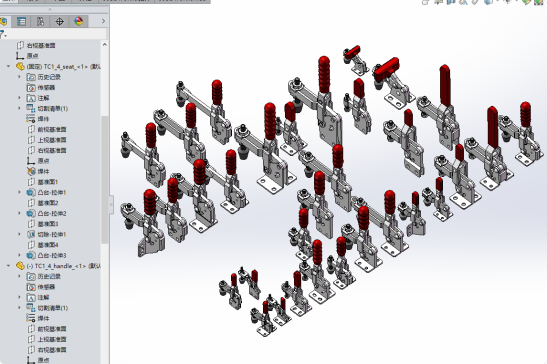Select 上视基准面 under TC1_4_handle
The height and width of the screenshot is (364, 547).
tap(52, 339)
